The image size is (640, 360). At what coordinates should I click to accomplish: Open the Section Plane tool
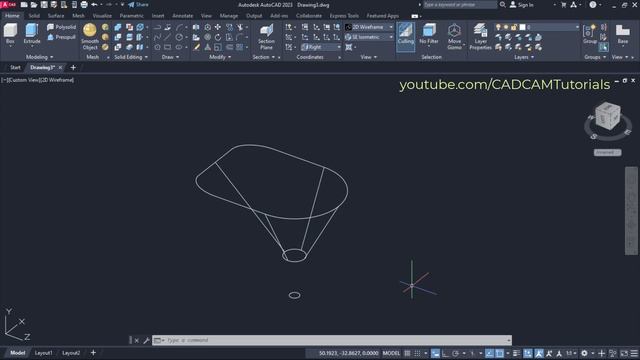(x=266, y=37)
